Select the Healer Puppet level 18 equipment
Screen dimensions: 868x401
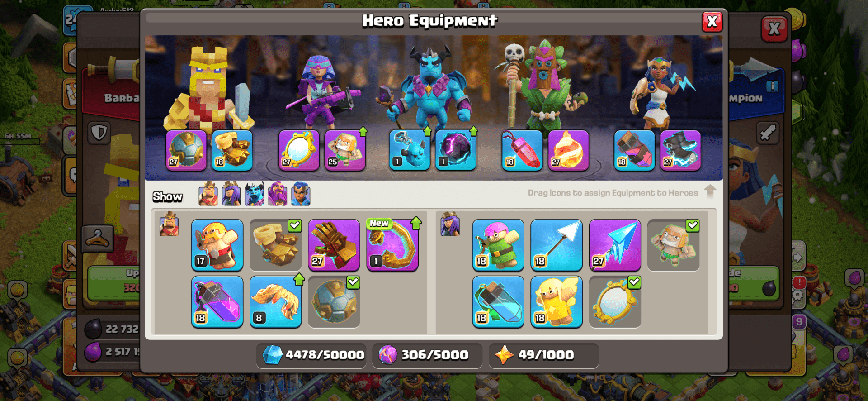click(x=557, y=301)
